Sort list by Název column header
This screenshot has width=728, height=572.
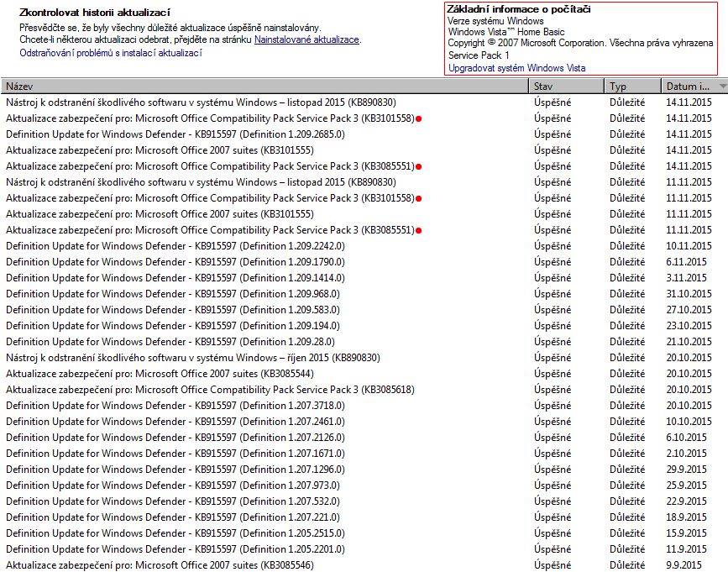click(264, 87)
